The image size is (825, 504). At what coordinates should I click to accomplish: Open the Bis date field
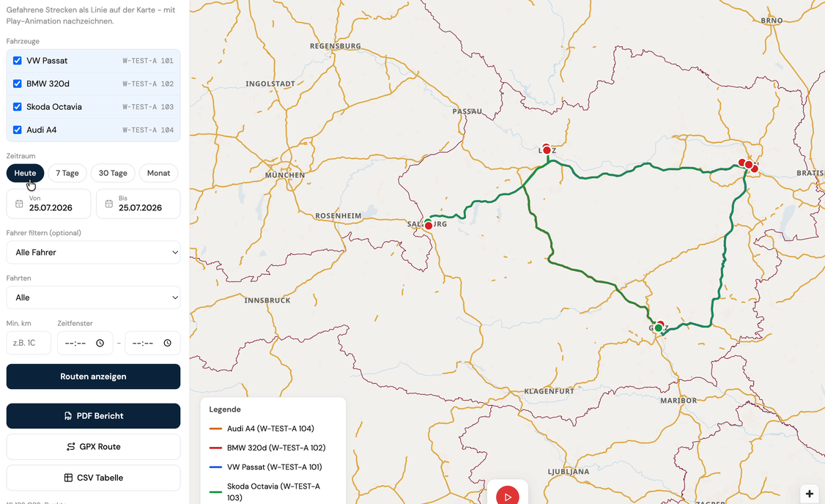[138, 204]
